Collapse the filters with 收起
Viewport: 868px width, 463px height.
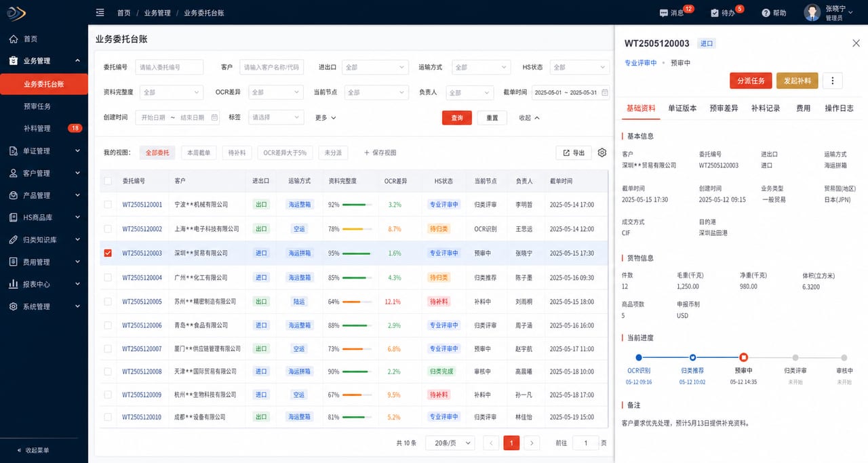[530, 117]
